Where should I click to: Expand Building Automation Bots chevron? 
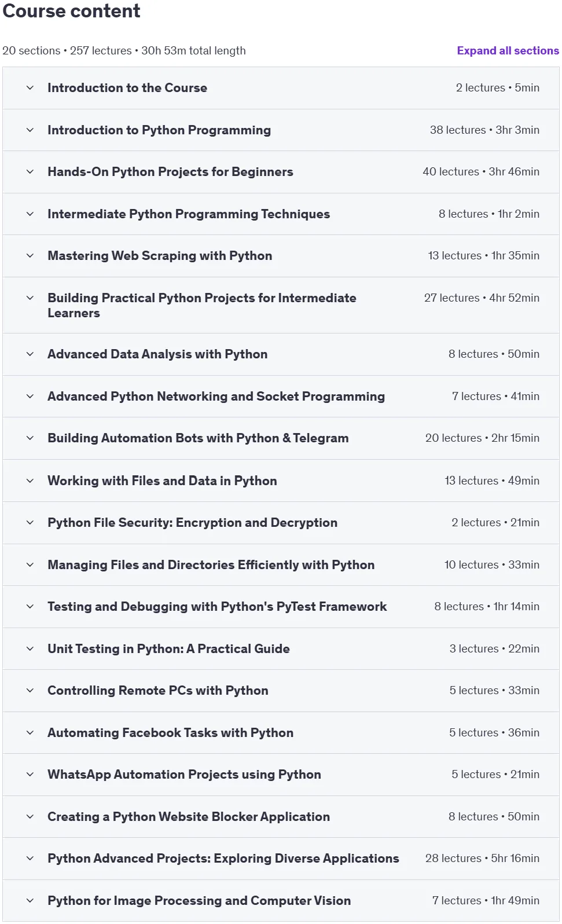pos(30,438)
